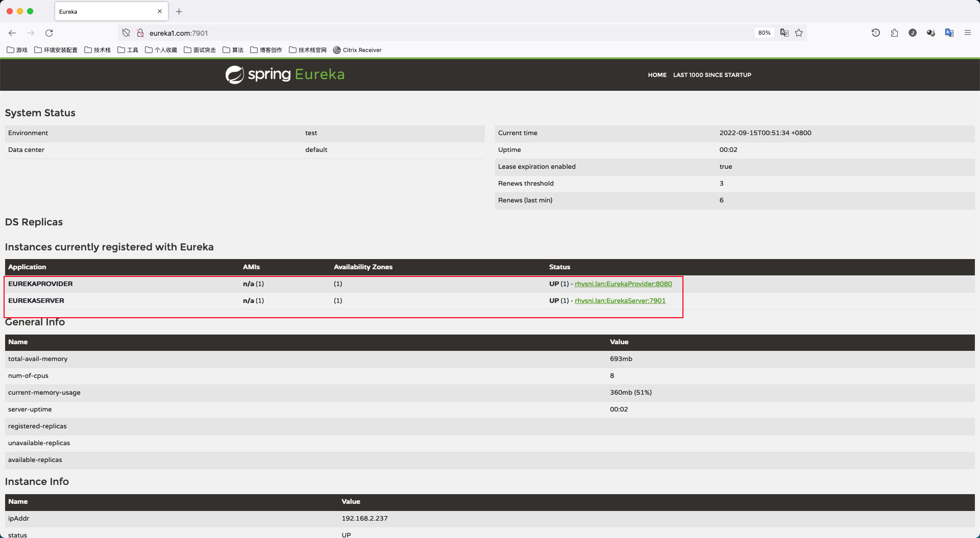The height and width of the screenshot is (538, 980).
Task: Click the System Status heading
Action: tap(40, 113)
